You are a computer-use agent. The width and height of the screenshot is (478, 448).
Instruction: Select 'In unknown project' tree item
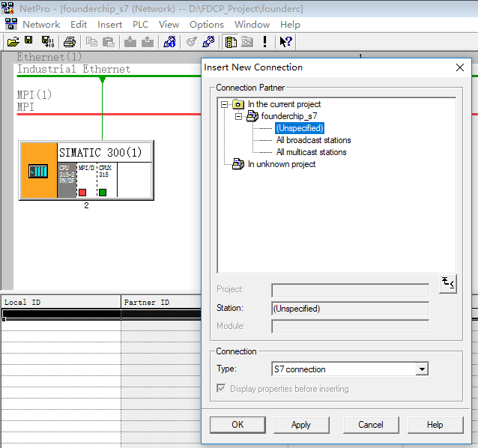(281, 164)
